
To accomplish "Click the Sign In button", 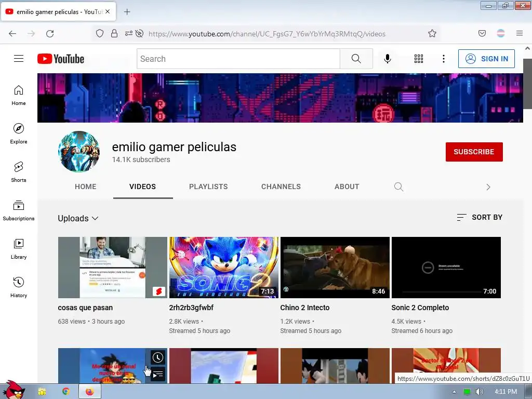I will [486, 59].
